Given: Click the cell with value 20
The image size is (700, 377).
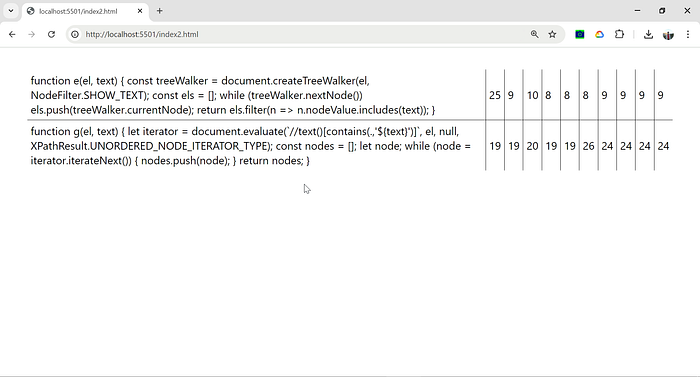Looking at the screenshot, I should 532,146.
